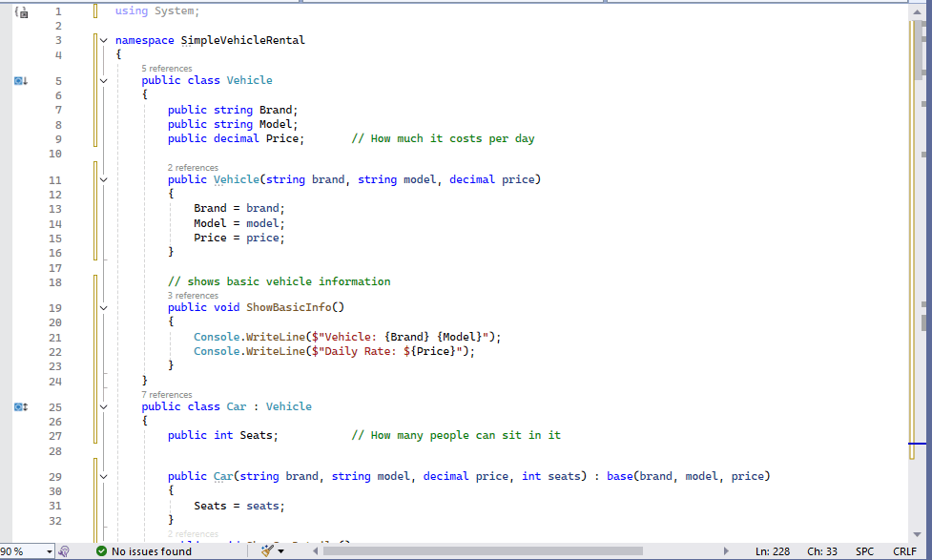Toggle the SPC indentation indicator

(864, 551)
